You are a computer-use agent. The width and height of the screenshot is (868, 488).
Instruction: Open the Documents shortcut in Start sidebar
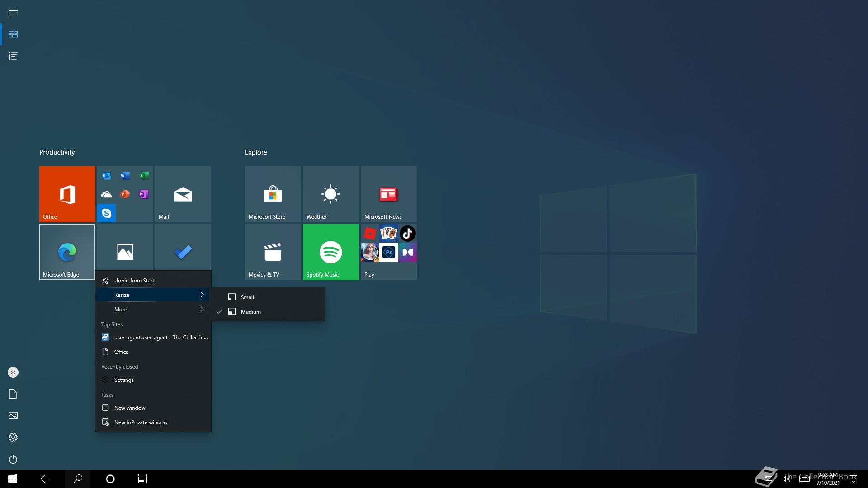pyautogui.click(x=13, y=394)
